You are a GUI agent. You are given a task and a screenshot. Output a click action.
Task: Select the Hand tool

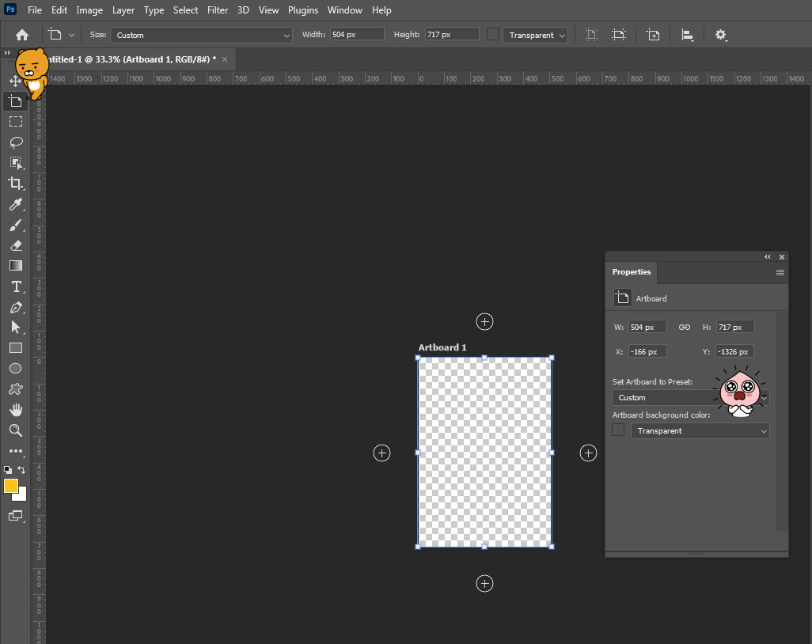(16, 410)
